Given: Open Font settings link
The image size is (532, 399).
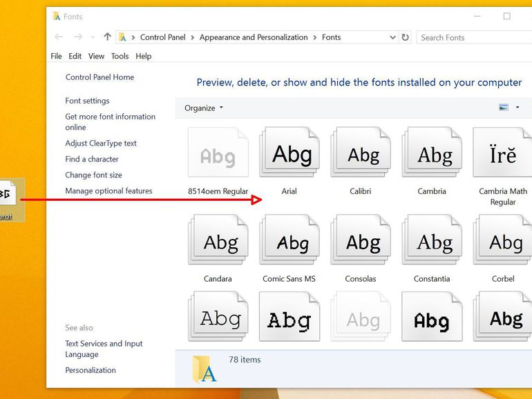Looking at the screenshot, I should pos(87,101).
